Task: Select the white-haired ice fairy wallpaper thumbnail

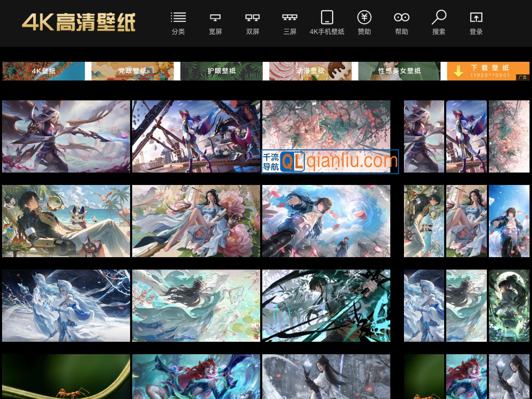Action: coord(66,306)
